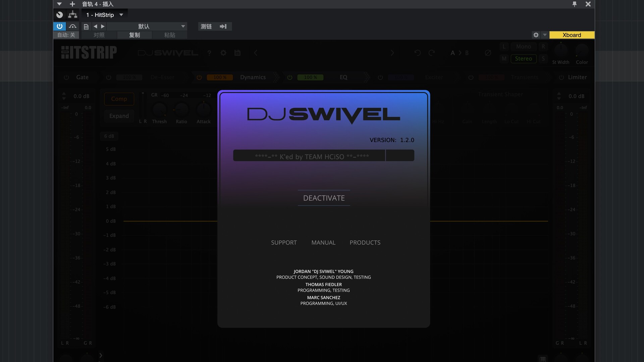Click the license key field

[x=324, y=156]
